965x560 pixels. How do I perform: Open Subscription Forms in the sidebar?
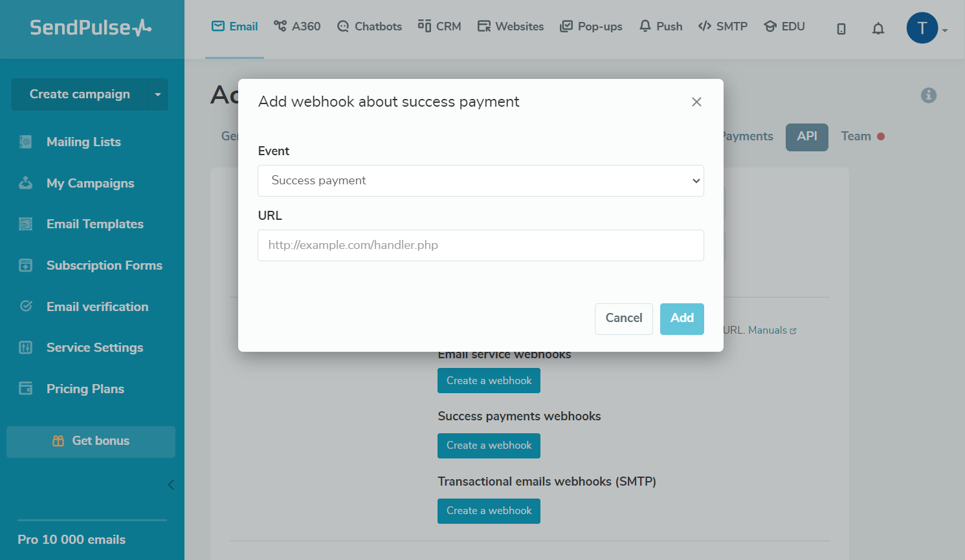pos(104,266)
